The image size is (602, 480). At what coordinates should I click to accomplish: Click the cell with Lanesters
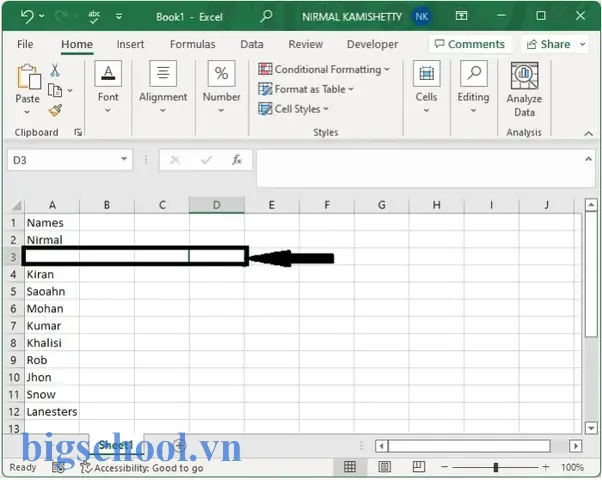[x=52, y=412]
